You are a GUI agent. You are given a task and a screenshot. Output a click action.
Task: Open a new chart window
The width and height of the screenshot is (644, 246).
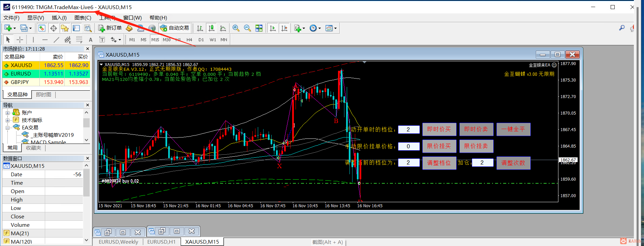[x=8, y=28]
